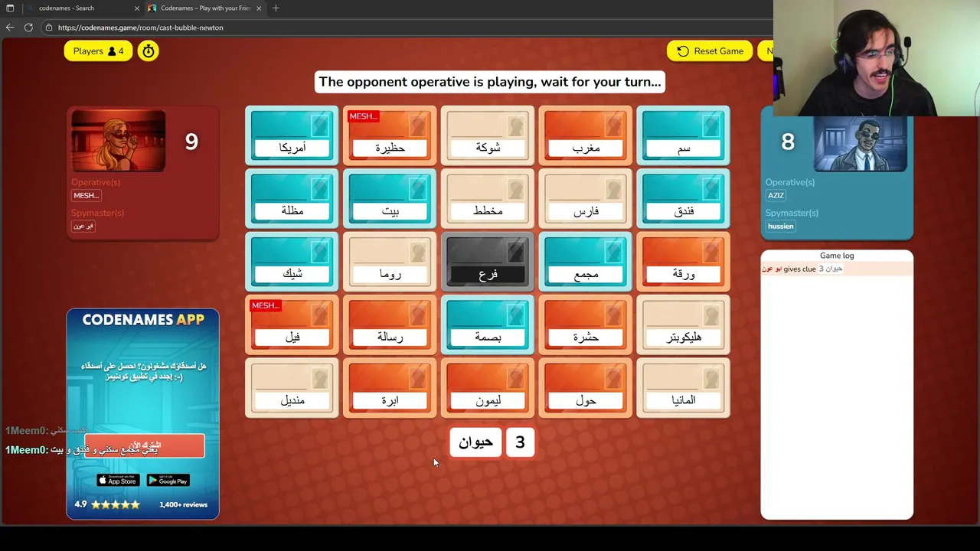This screenshot has width=980, height=551.
Task: Click the clue word حيوان below the board
Action: (x=475, y=442)
